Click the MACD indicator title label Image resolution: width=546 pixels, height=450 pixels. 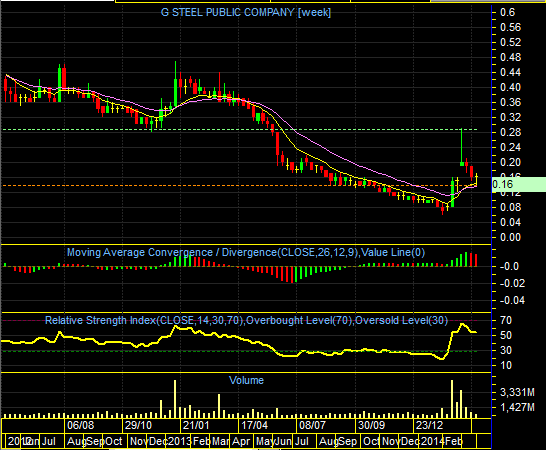[x=246, y=252]
